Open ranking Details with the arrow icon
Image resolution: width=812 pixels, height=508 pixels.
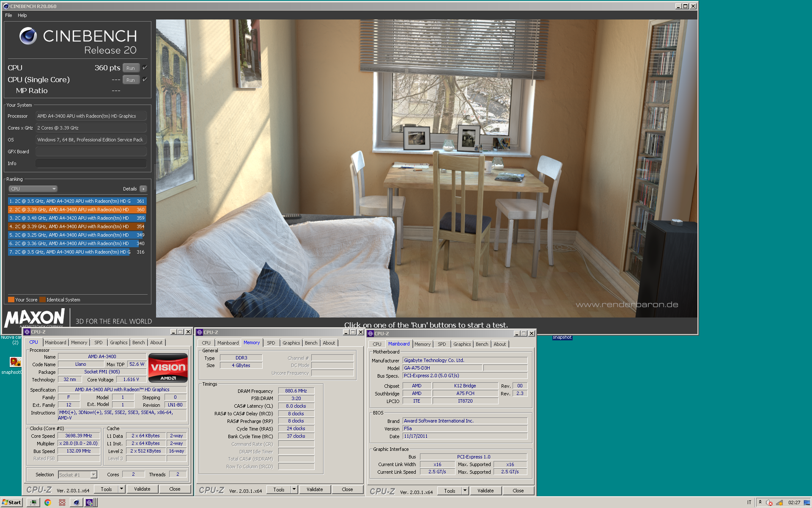click(x=143, y=189)
